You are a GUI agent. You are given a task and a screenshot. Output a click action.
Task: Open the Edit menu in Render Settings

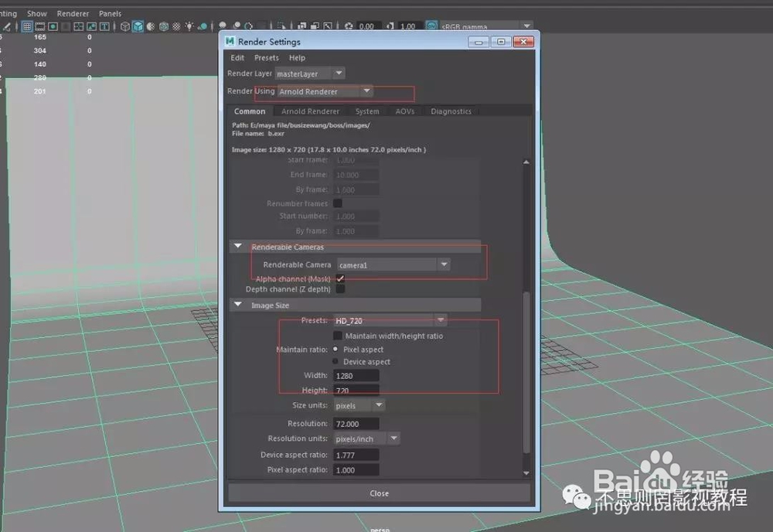pos(237,58)
